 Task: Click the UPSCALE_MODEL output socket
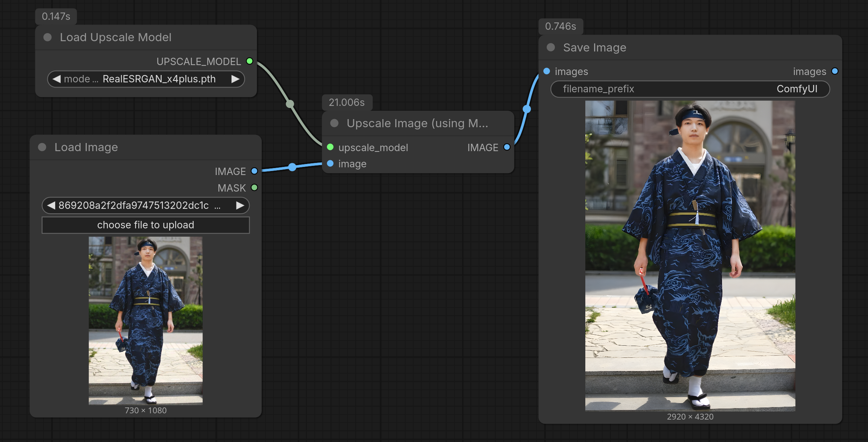point(250,61)
